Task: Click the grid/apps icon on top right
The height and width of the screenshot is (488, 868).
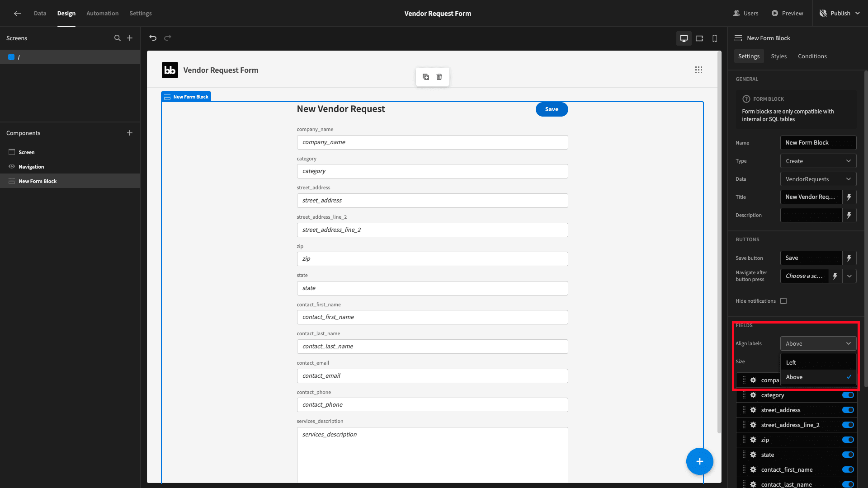Action: coord(698,70)
